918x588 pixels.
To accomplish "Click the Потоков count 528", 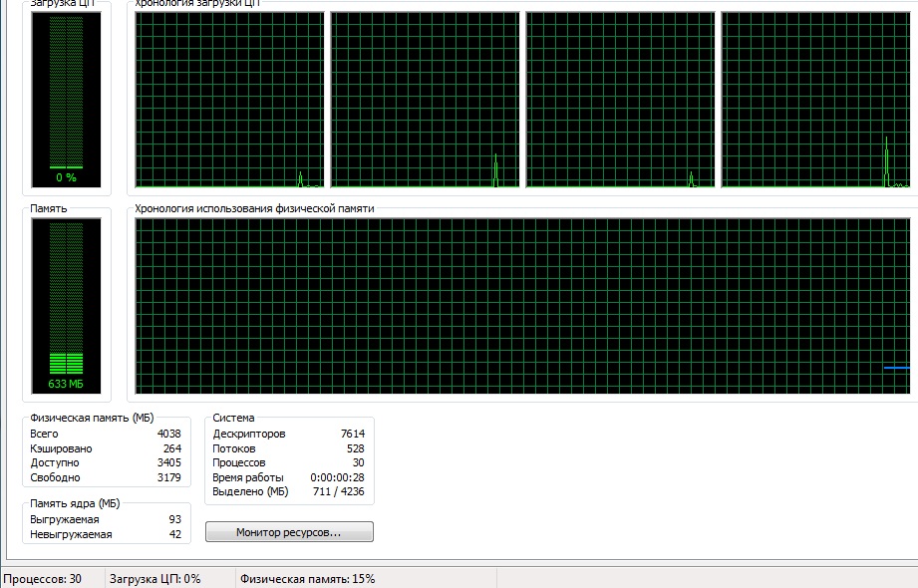I will 355,448.
